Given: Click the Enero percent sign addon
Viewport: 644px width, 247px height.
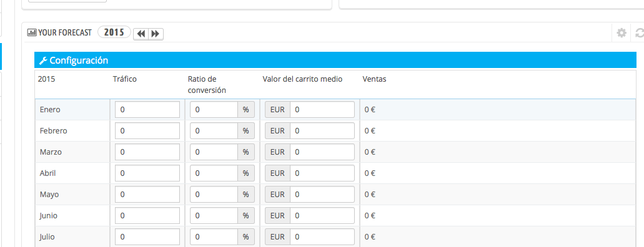Looking at the screenshot, I should (246, 110).
